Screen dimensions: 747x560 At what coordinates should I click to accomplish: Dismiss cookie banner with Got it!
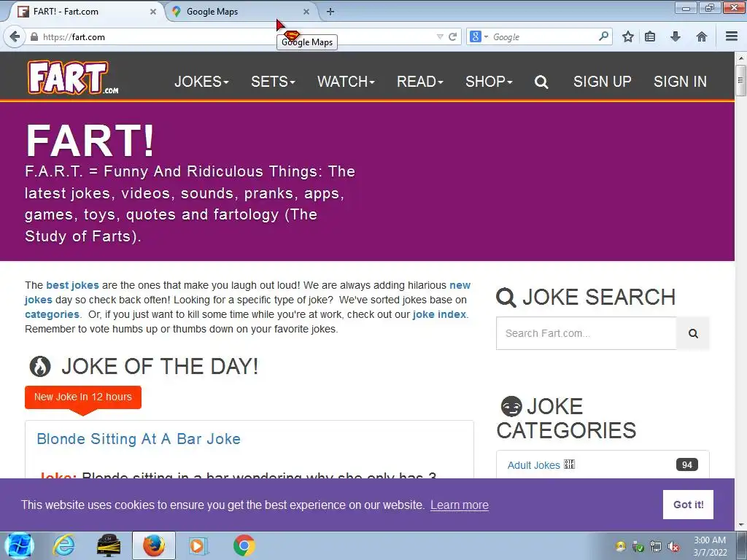tap(688, 505)
